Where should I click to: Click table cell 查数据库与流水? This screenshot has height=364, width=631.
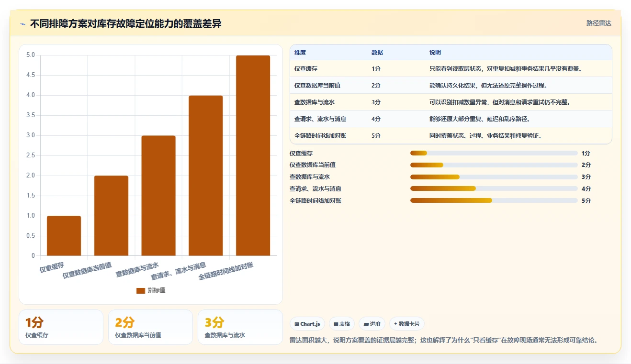click(315, 102)
